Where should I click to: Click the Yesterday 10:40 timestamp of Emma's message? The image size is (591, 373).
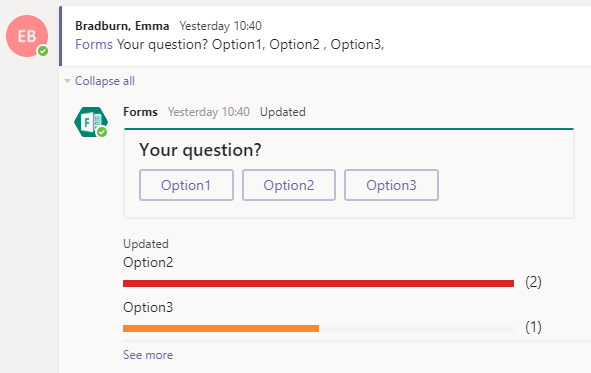pos(220,26)
